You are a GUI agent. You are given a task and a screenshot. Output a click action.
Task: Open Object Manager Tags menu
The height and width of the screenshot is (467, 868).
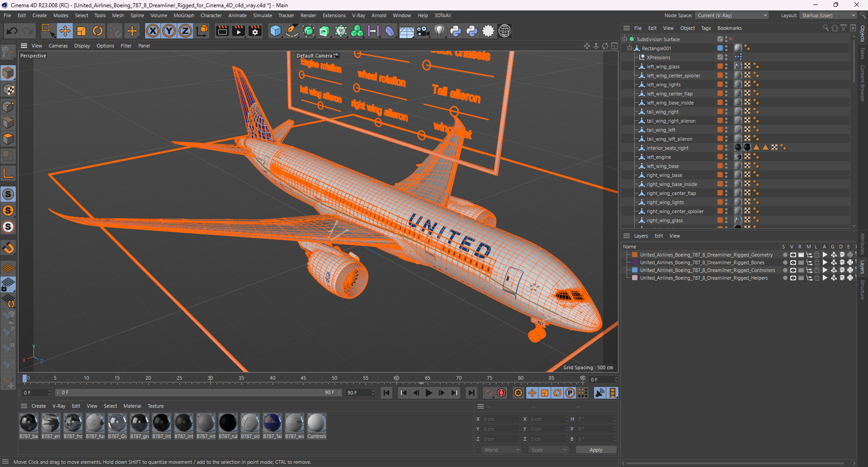pos(706,28)
